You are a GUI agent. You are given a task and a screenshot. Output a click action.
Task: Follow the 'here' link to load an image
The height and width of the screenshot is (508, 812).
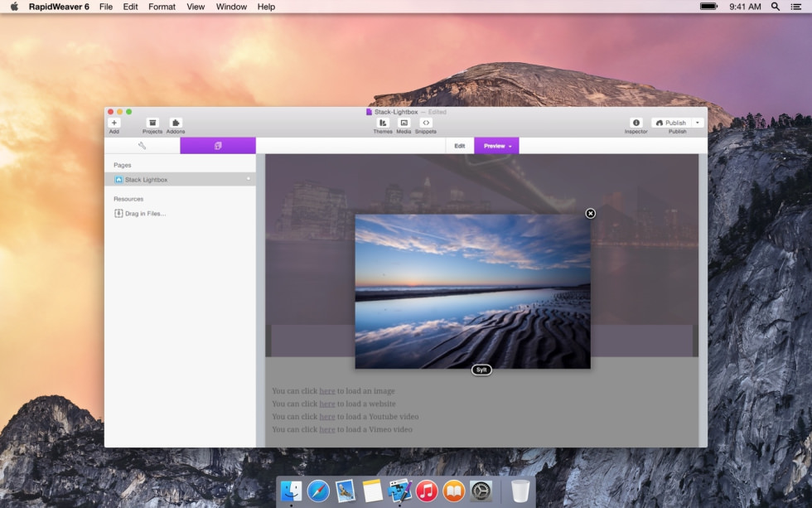[327, 391]
